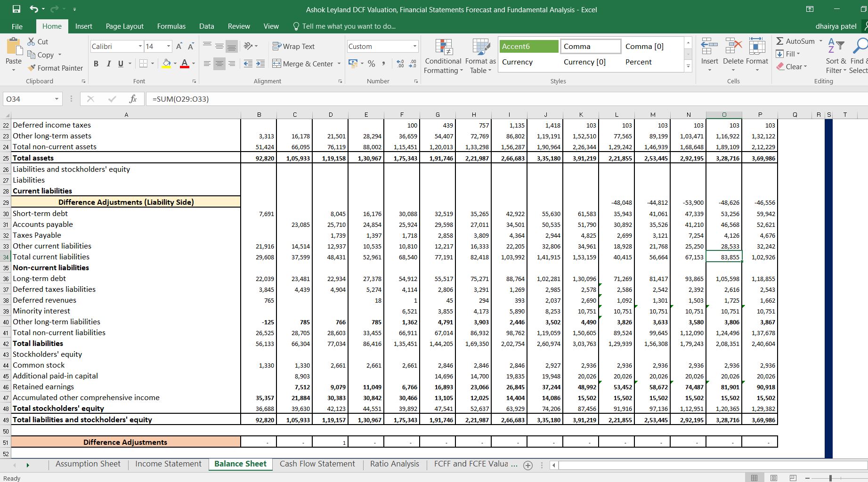Click the Increase Decimal icon
Screen dimensions: 868x482
400,64
